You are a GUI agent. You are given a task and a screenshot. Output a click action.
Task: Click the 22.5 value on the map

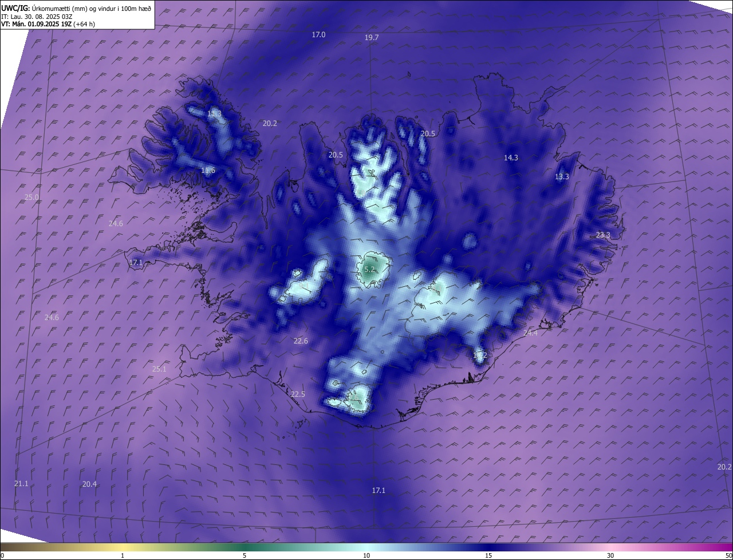(298, 395)
